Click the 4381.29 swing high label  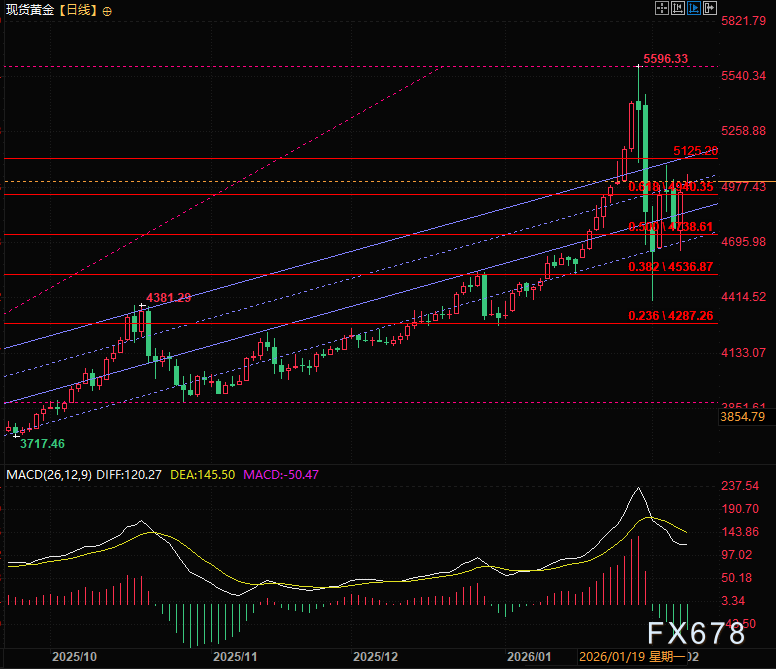pyautogui.click(x=169, y=298)
